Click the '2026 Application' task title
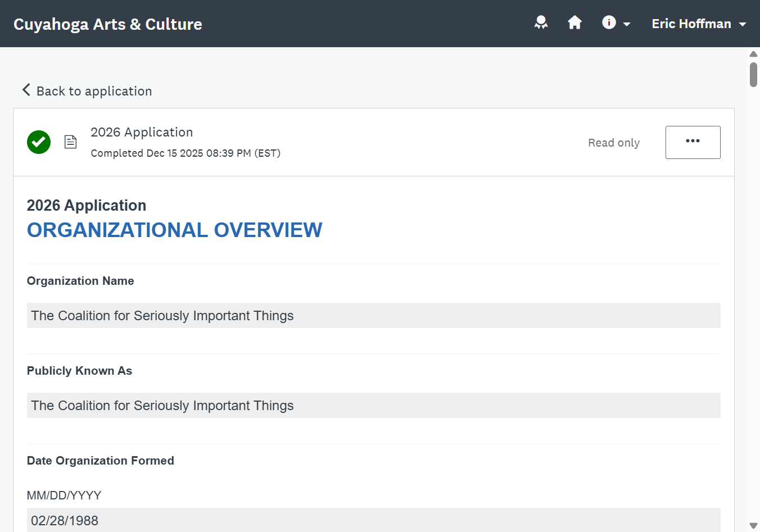760x532 pixels. (142, 132)
